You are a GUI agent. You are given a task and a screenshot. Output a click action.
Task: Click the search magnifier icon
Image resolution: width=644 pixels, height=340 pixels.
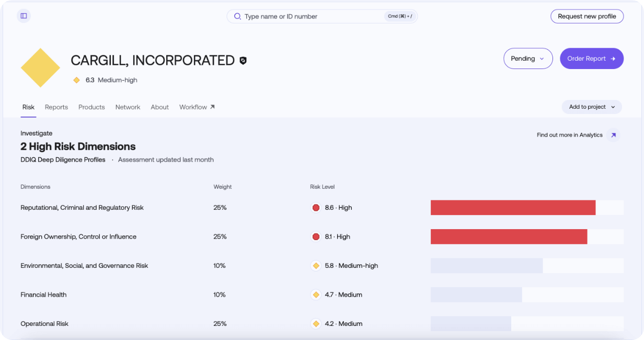click(237, 16)
